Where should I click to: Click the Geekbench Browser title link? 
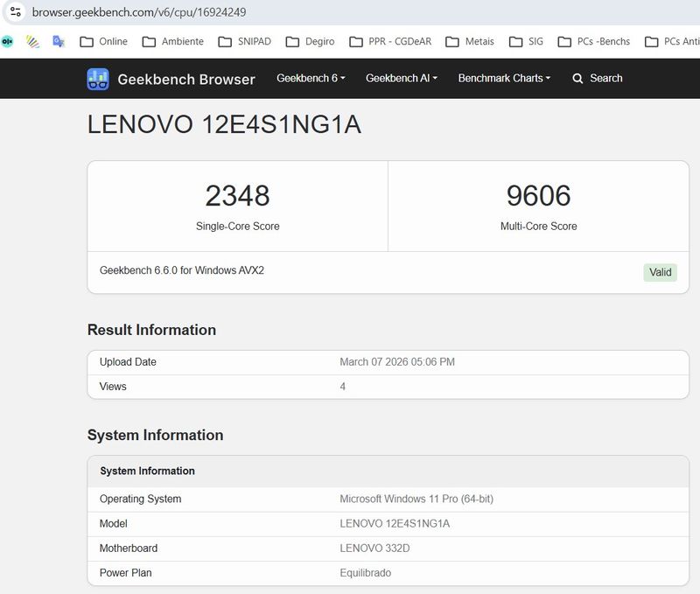coord(186,79)
